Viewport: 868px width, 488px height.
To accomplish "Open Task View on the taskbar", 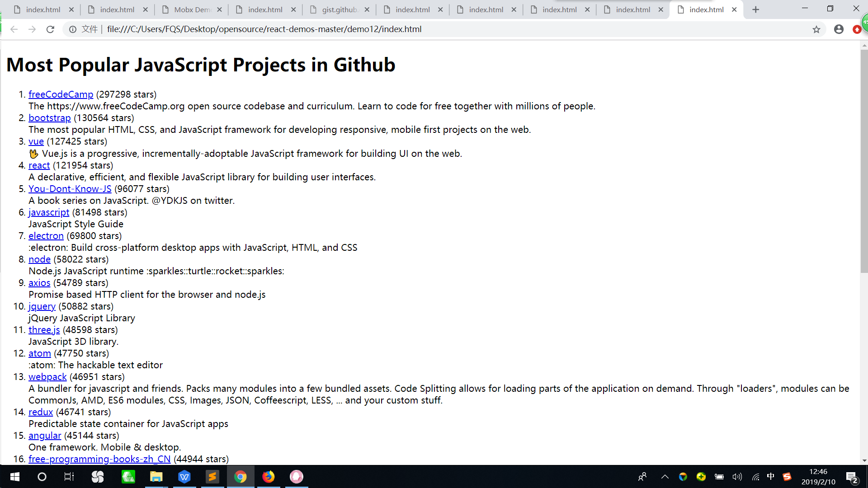I will pyautogui.click(x=69, y=477).
